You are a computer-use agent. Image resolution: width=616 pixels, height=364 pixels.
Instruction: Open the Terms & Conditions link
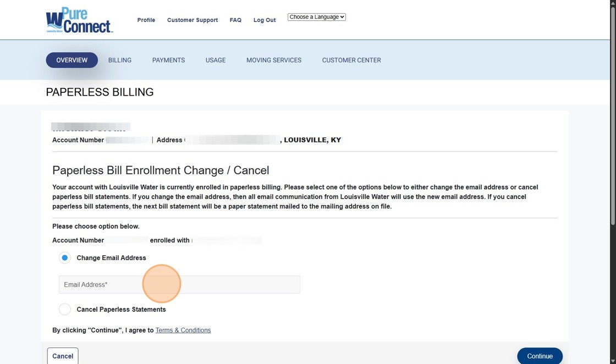pos(183,330)
